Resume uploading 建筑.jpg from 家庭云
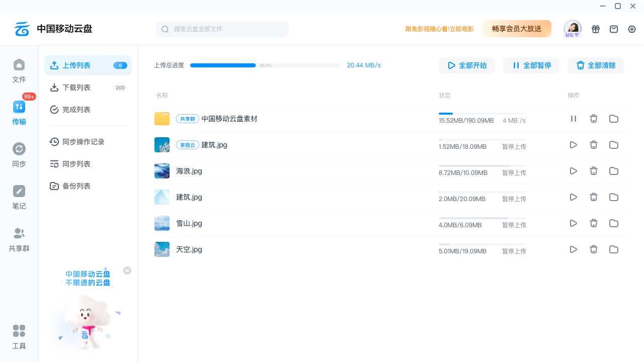Viewport: 644px width, 362px height. tap(573, 145)
